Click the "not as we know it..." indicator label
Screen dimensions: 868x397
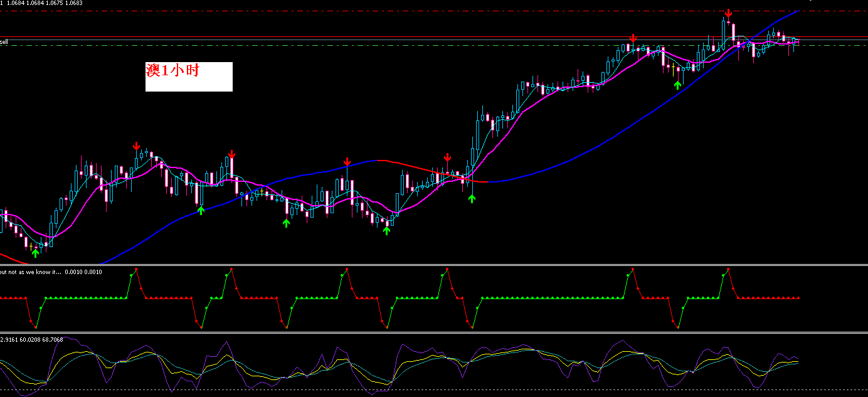pyautogui.click(x=35, y=272)
